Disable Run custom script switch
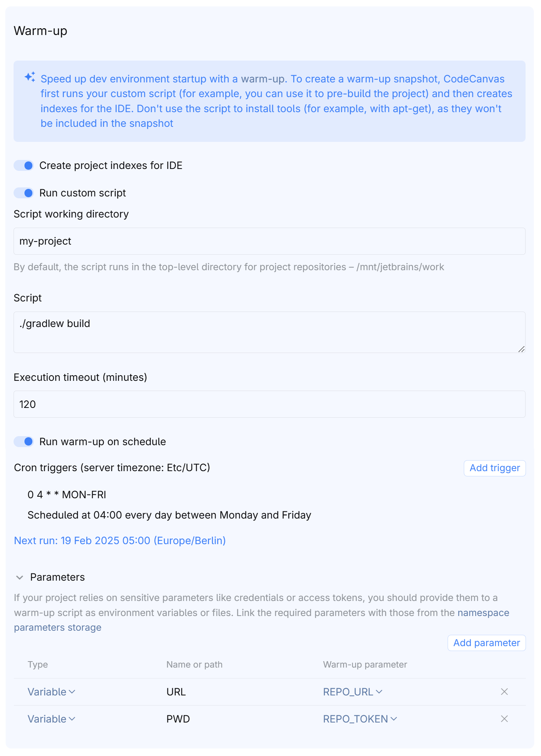 pyautogui.click(x=24, y=193)
